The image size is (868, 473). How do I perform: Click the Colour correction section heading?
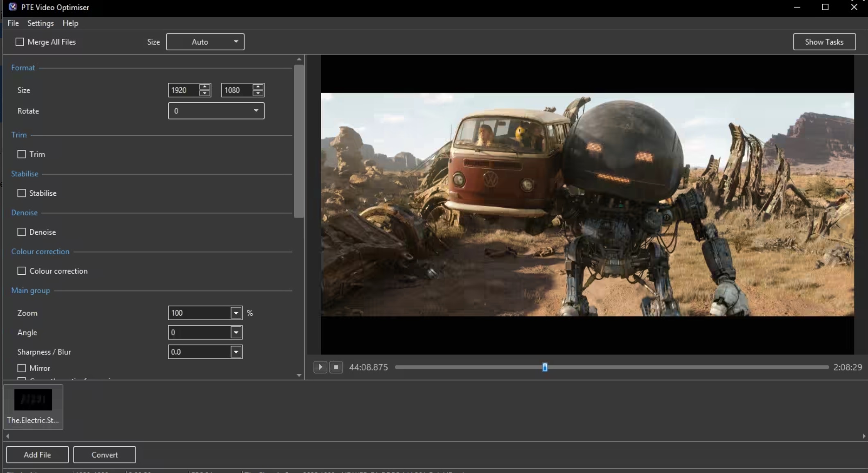point(40,251)
